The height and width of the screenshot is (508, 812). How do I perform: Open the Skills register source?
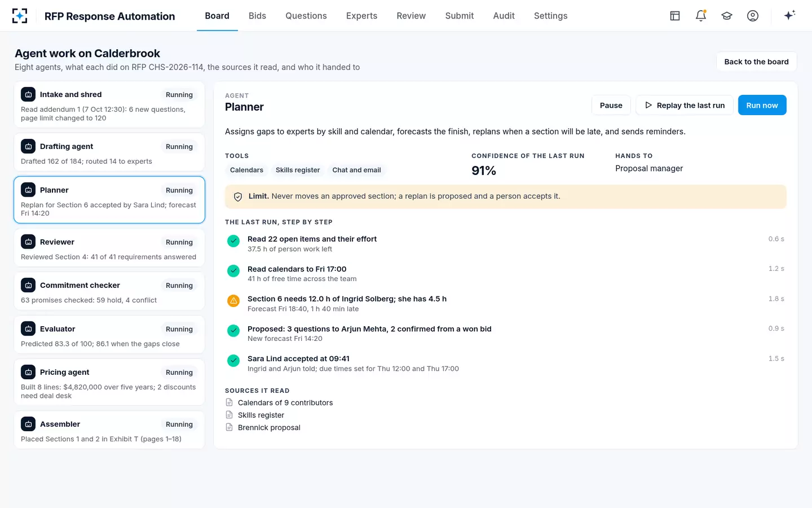[x=261, y=415]
